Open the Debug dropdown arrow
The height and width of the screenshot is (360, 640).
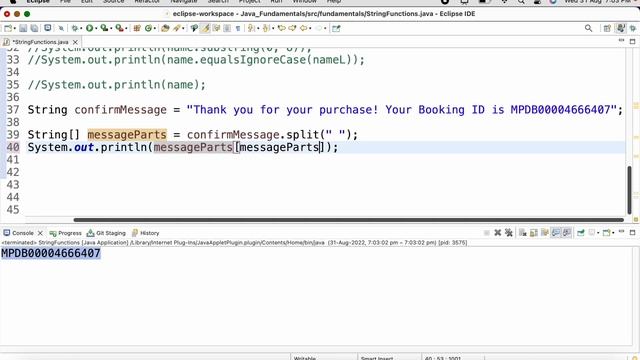tap(82, 28)
